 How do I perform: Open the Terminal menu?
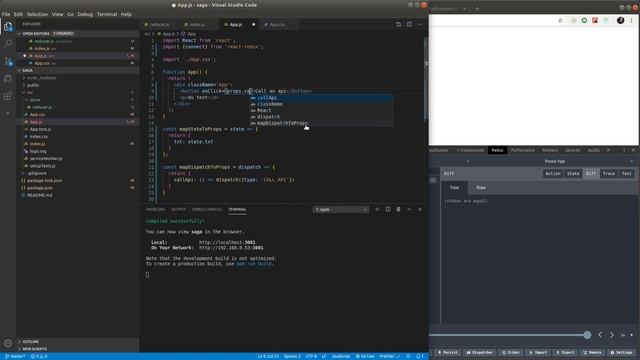click(x=107, y=14)
